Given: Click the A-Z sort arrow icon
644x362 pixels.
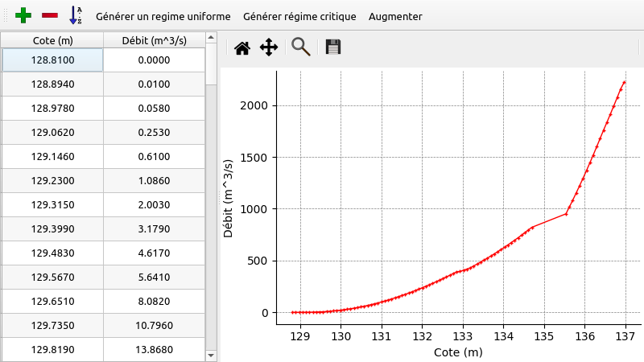Looking at the screenshot, I should click(x=75, y=15).
